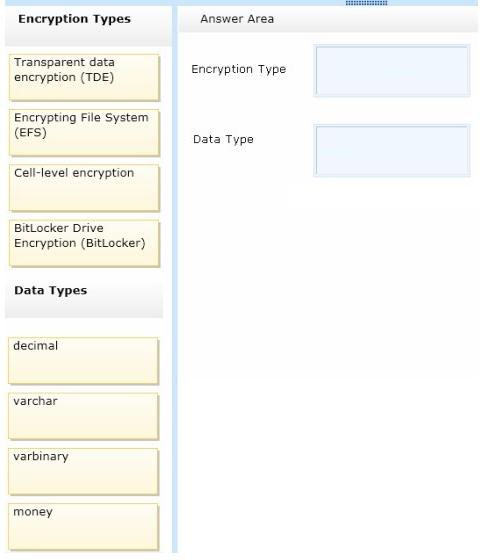The height and width of the screenshot is (560, 489).
Task: Choose the Cell-level encryption tile
Action: [x=84, y=188]
